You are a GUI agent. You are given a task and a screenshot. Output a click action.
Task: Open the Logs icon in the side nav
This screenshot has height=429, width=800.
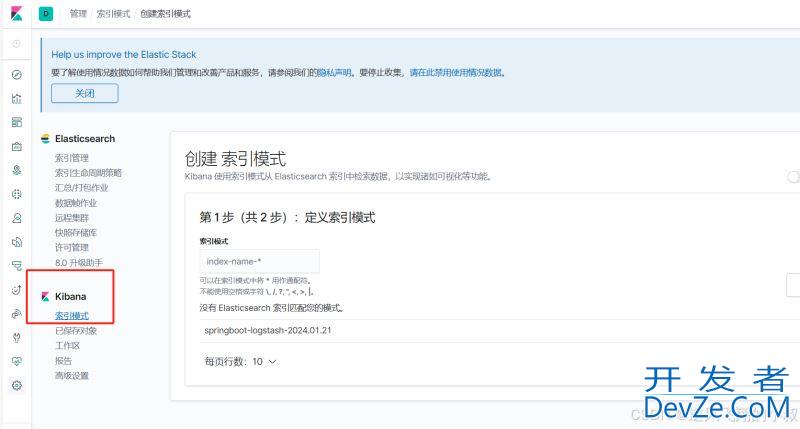[x=16, y=242]
